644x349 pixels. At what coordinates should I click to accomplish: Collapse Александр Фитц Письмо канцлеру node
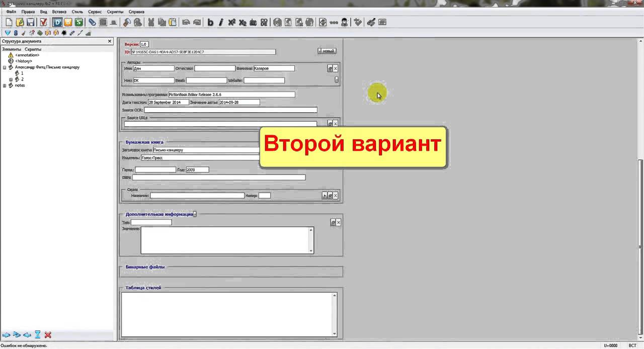coord(5,67)
